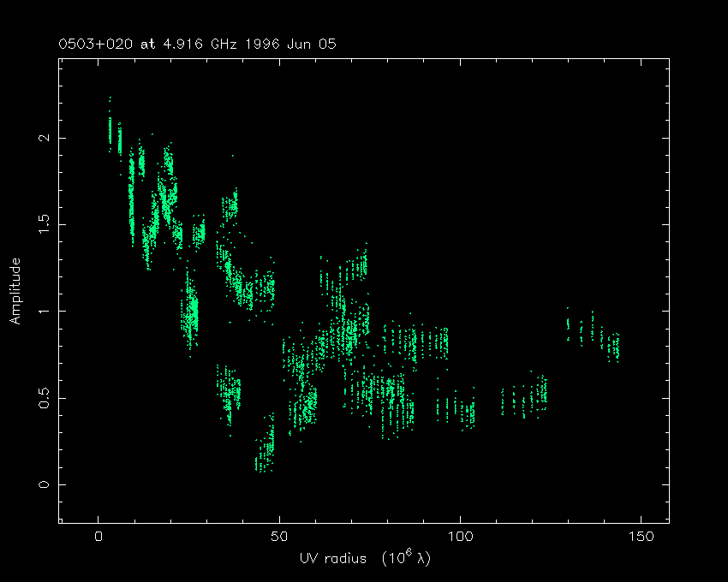Click y-axis tick label '1'
Viewport: 728px width, 582px height.
click(42, 312)
